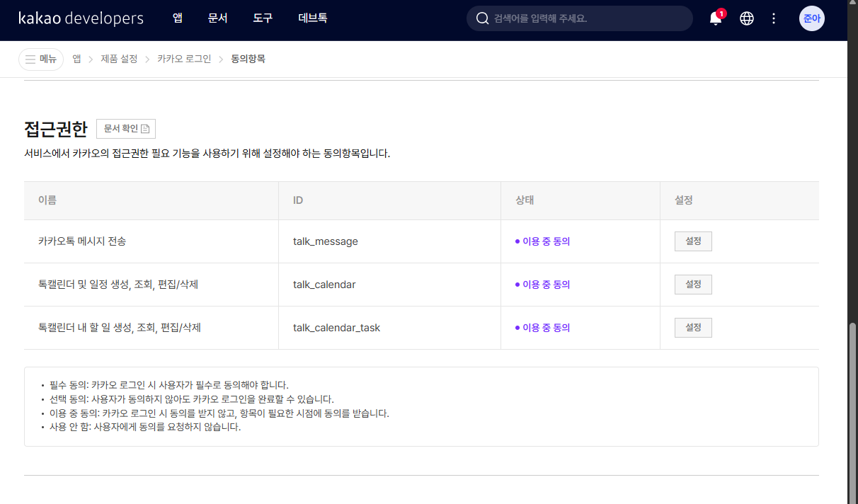Image resolution: width=858 pixels, height=504 pixels.
Task: Open the 앱 top menu
Action: 178,18
